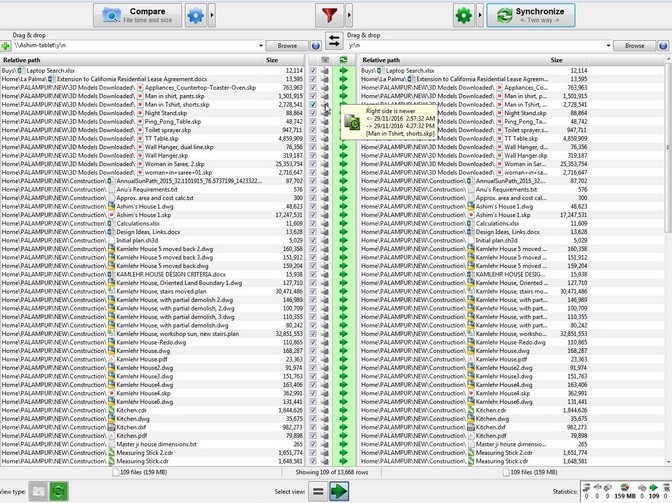Select left row Man in Tshirt, shorts.skp
This screenshot has height=503, width=672.
152,105
